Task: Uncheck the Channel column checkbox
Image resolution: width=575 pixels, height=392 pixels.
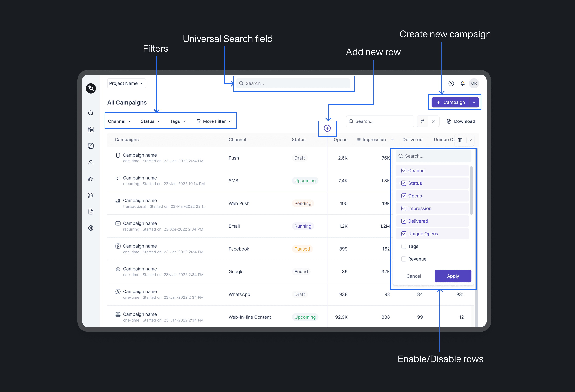Action: coord(403,171)
